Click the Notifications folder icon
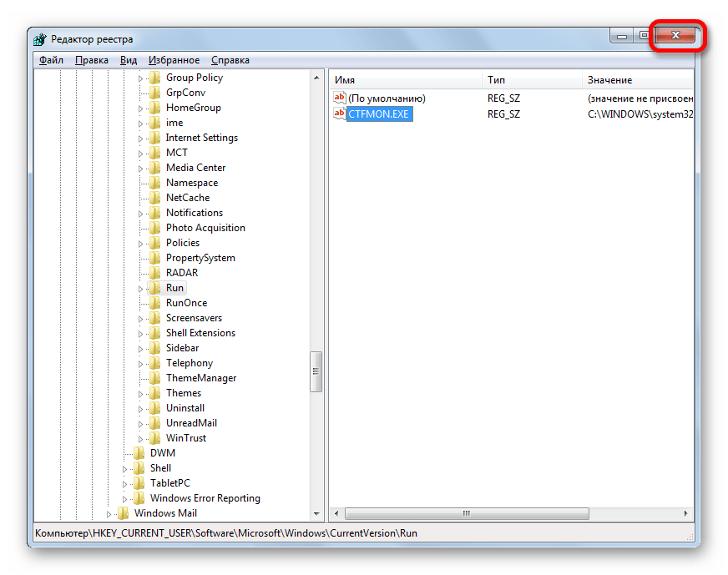This screenshot has height=575, width=728. tap(155, 213)
